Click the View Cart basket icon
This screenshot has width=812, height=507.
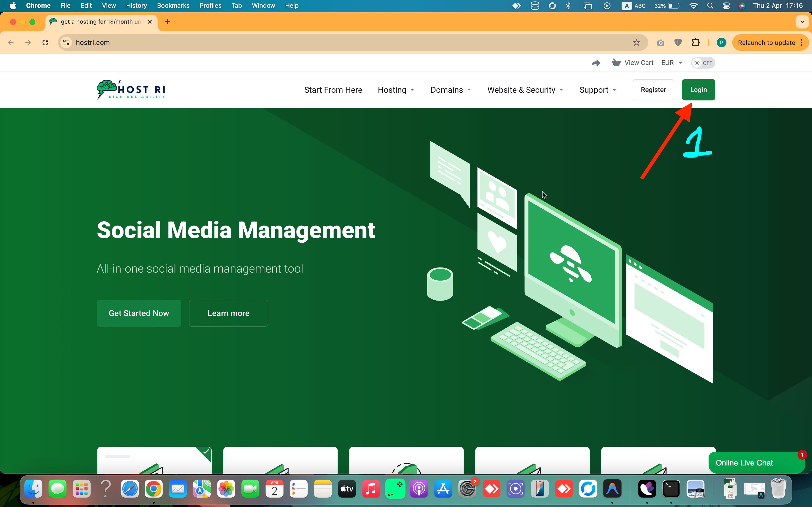click(x=616, y=63)
